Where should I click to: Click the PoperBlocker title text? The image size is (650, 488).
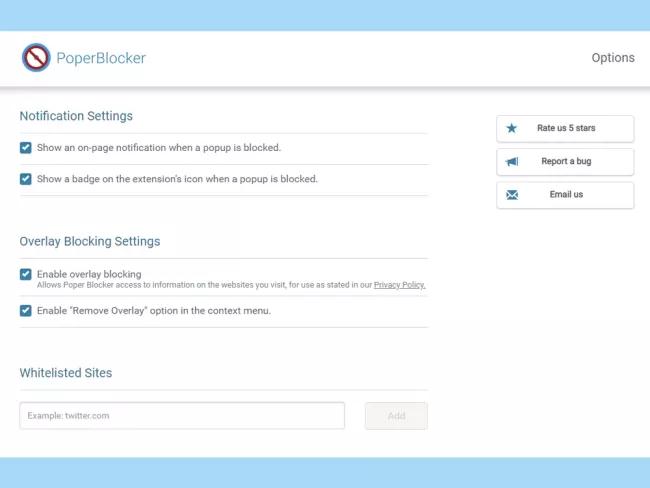pyautogui.click(x=101, y=58)
